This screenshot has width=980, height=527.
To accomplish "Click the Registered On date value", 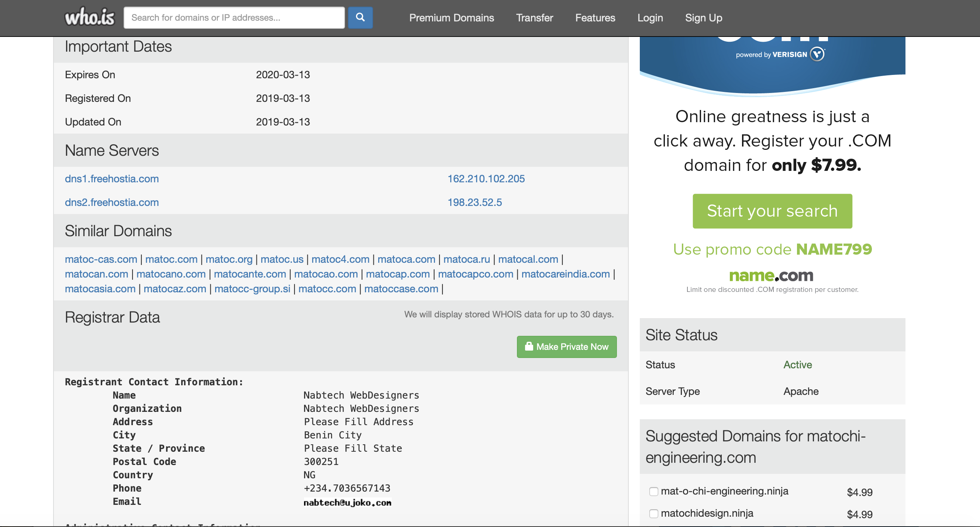I will pos(283,98).
